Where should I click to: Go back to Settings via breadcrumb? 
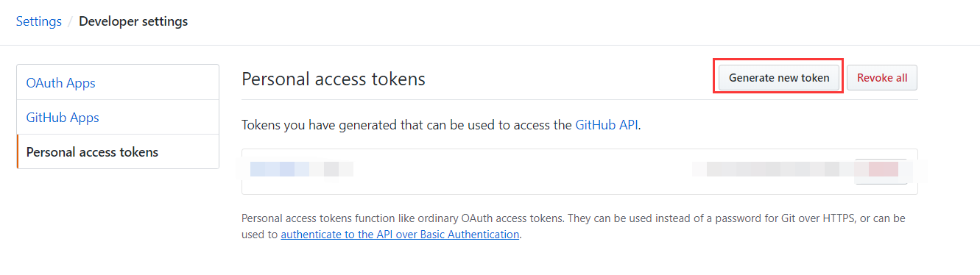(39, 21)
